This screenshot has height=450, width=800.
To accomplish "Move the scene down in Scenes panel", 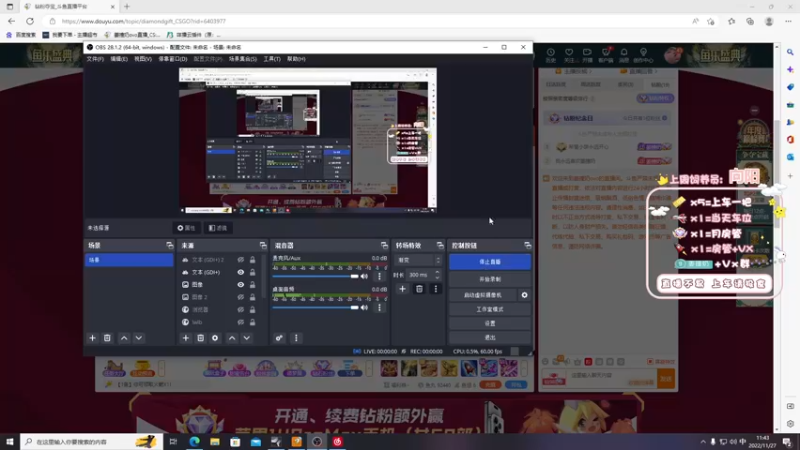I will [139, 338].
